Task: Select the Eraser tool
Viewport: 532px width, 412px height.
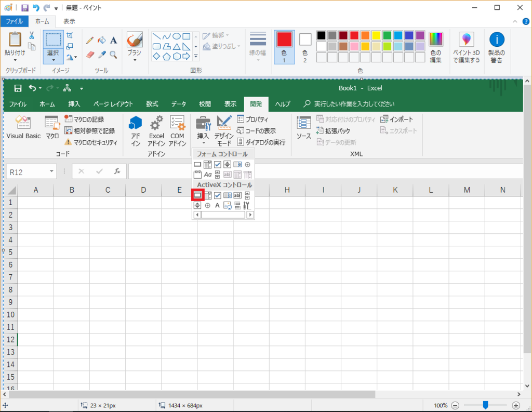Action: click(89, 55)
